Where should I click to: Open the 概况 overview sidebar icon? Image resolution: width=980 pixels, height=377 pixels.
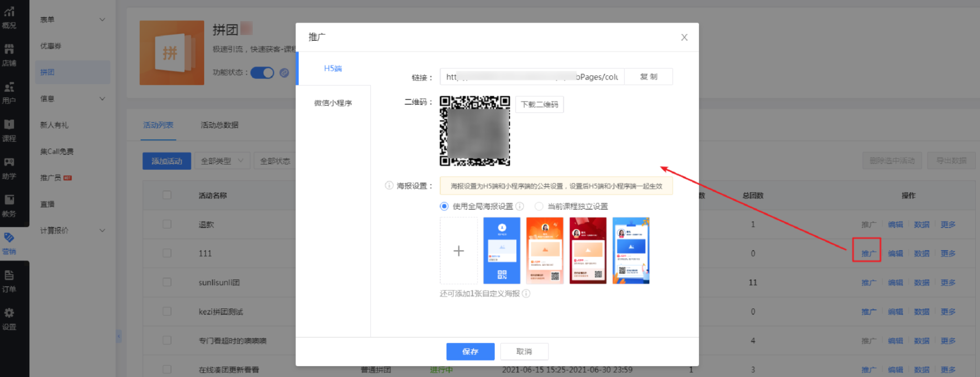(9, 18)
